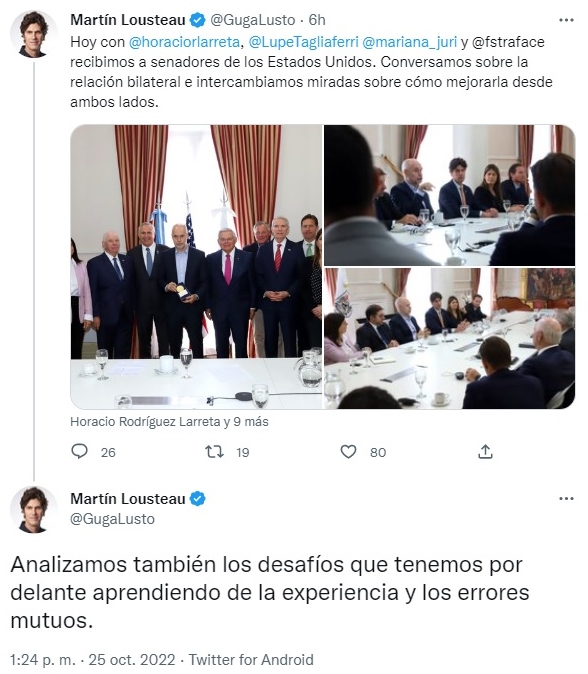Viewport: 588px width, 674px height.
Task: Retweet using the arrows icon
Action: [x=214, y=452]
